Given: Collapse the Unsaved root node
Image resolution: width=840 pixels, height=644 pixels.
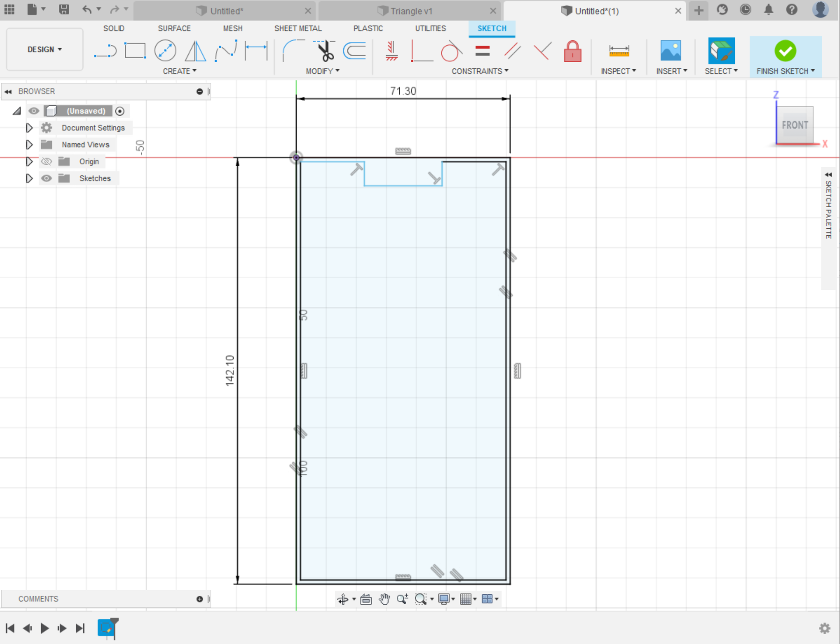Looking at the screenshot, I should [x=17, y=111].
